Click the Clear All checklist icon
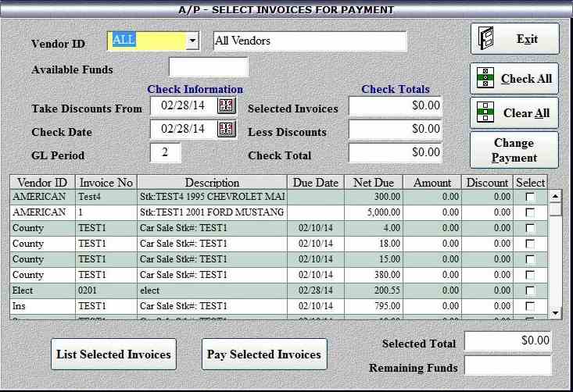This screenshot has width=573, height=392. point(485,112)
